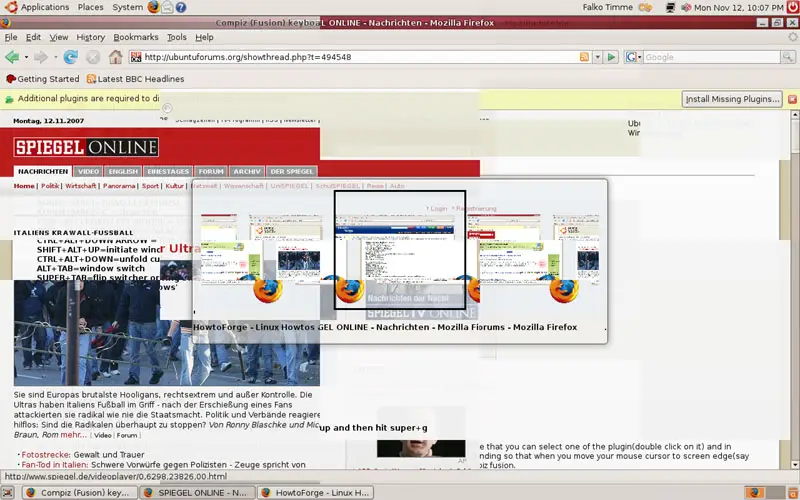Screen dimensions: 800x500
Task: Click the Wirtschaft section link
Action: 81,186
